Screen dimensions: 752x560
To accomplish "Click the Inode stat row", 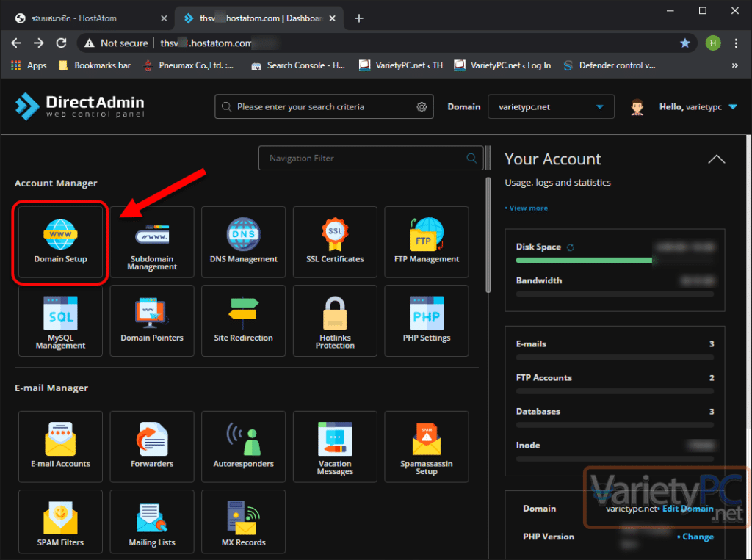I will pyautogui.click(x=615, y=451).
